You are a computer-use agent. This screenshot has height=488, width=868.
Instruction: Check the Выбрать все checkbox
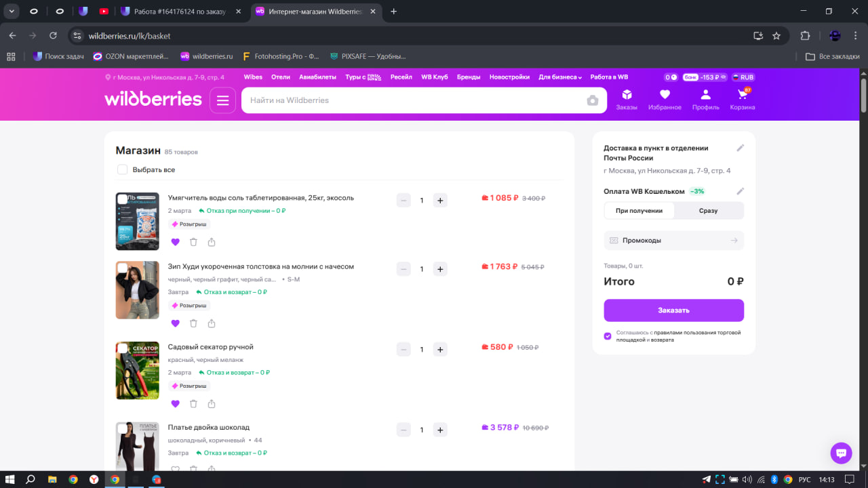coord(122,169)
